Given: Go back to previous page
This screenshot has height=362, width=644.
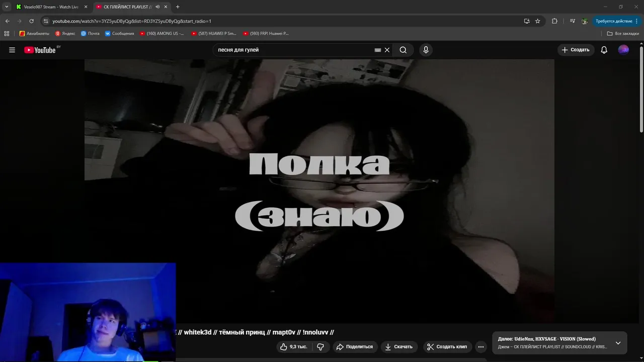Looking at the screenshot, I should [7, 21].
